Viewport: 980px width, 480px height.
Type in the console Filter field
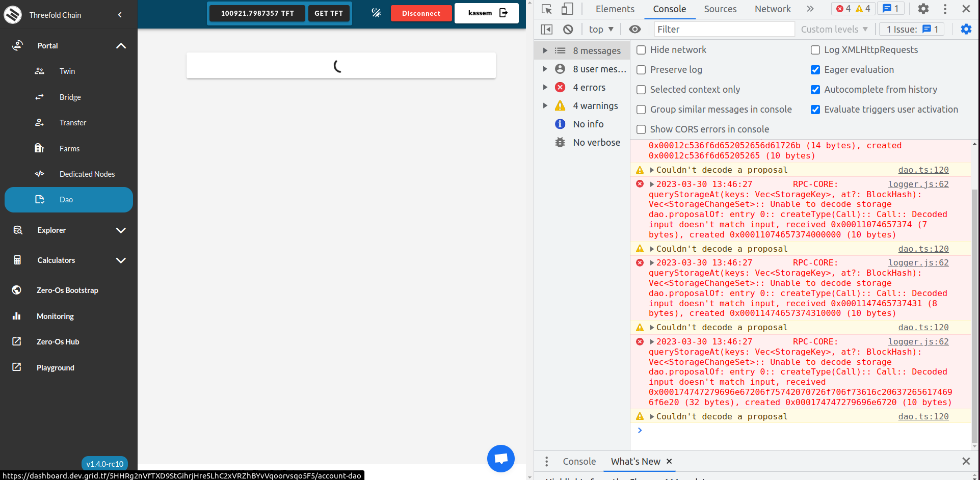tap(723, 29)
